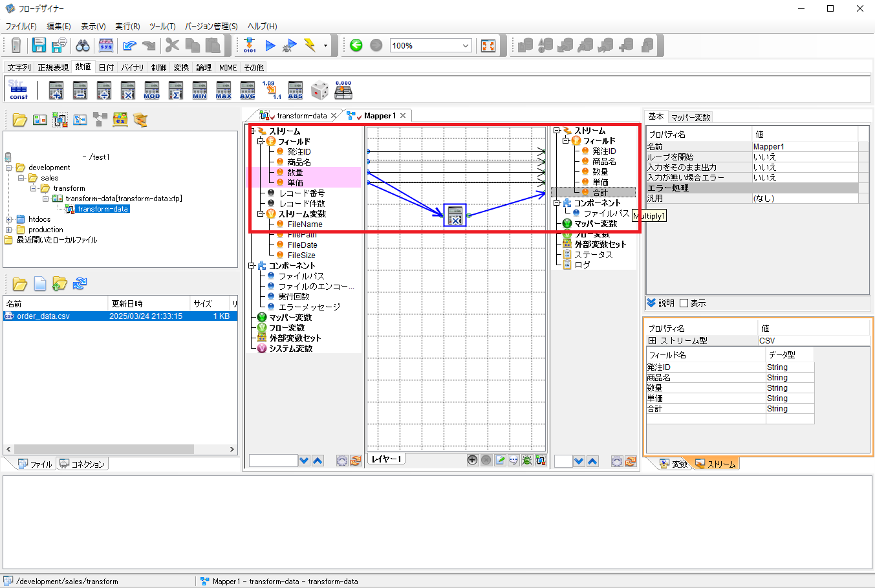875x588 pixels.
Task: Collapse the 説明 section chevron
Action: (x=652, y=303)
